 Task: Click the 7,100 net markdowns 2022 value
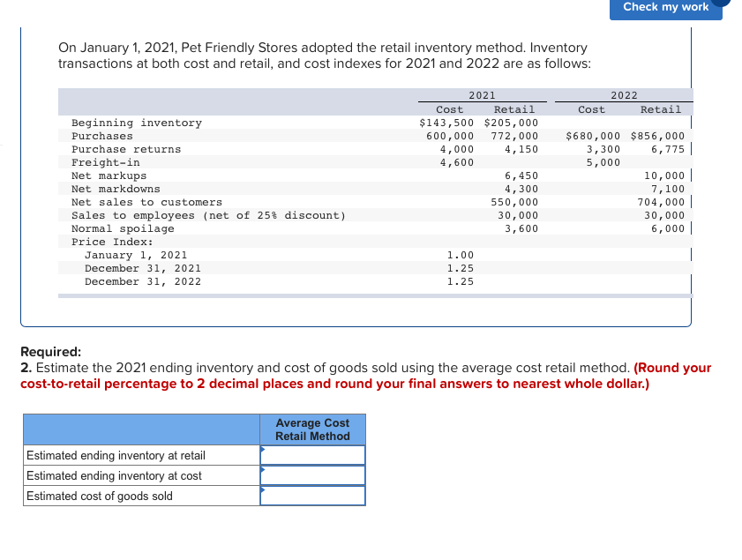(668, 190)
